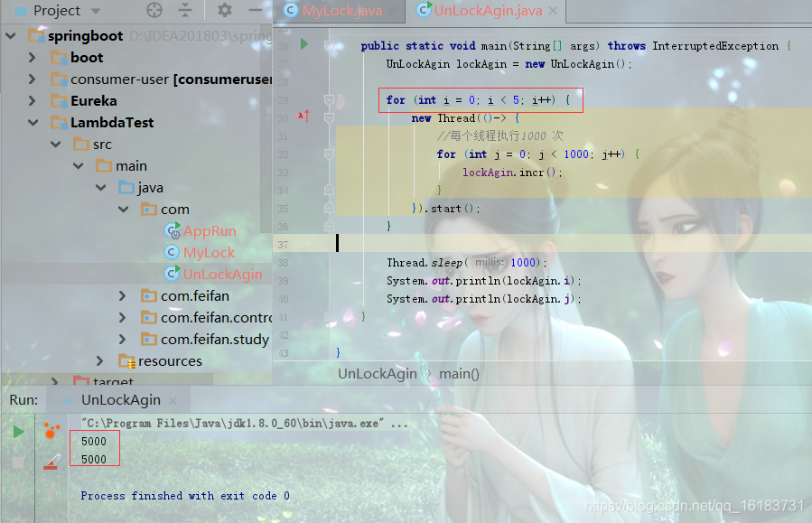Viewport: 812px width, 523px height.
Task: Click the java.exe command line in console
Action: 245,423
